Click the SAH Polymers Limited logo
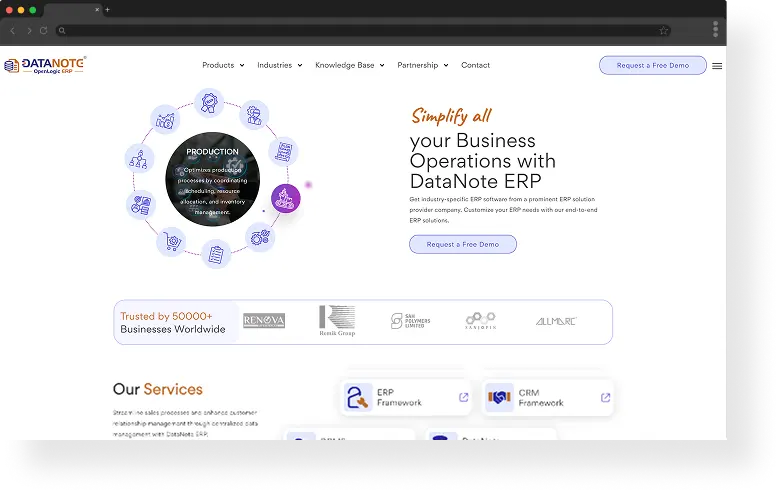 point(410,321)
